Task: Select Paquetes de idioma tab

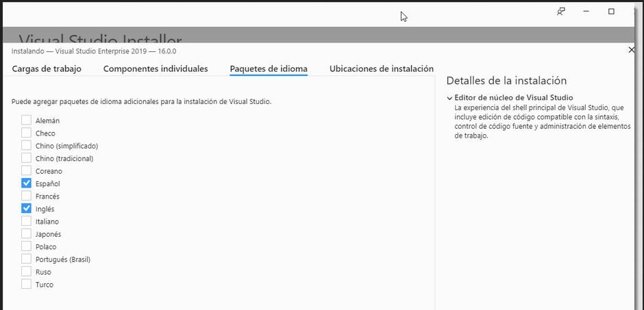Action: click(x=269, y=68)
